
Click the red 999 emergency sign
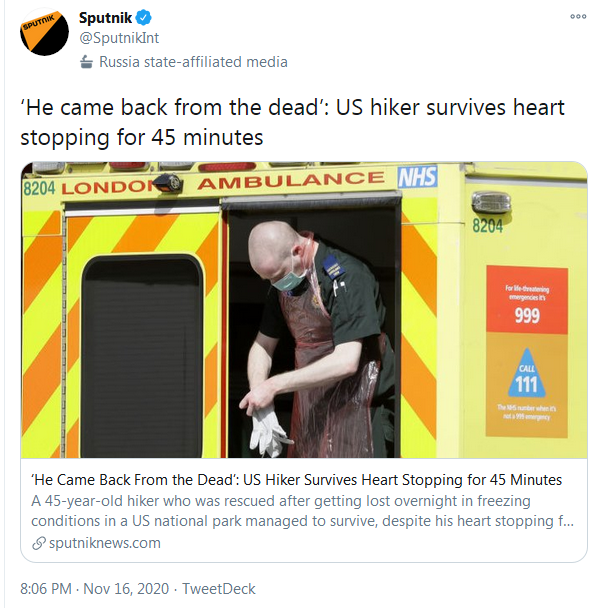coord(527,300)
